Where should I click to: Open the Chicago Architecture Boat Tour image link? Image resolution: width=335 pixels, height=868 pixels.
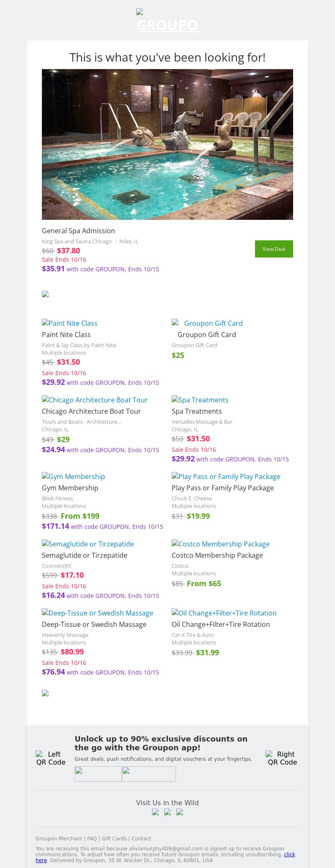pyautogui.click(x=95, y=400)
